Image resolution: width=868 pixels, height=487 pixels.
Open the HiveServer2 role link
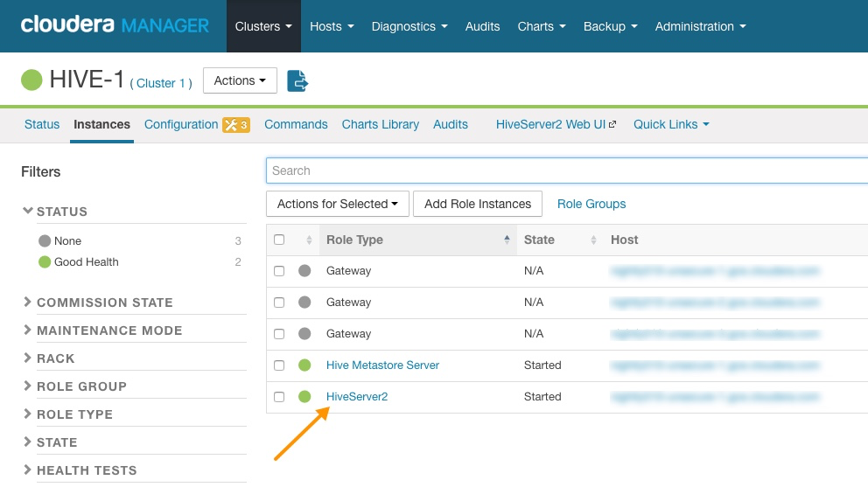(357, 397)
